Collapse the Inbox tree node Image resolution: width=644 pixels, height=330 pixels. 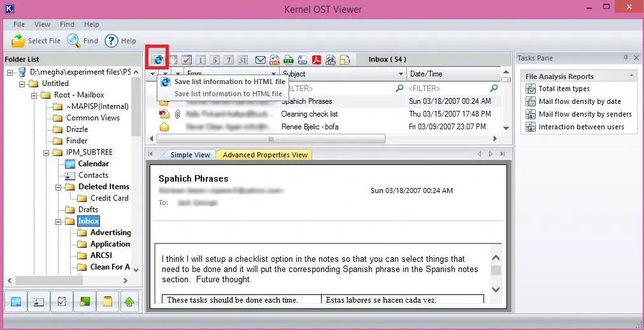[59, 221]
